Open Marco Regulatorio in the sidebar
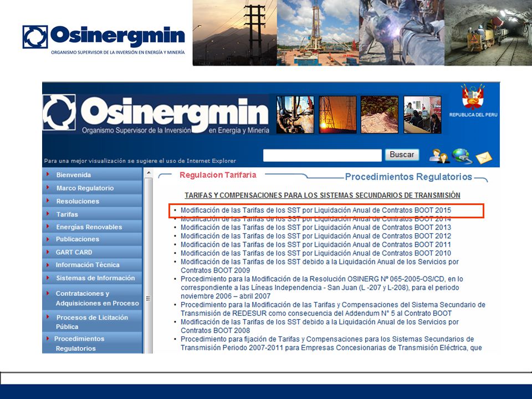Viewport: 532px width, 399px height. [x=85, y=188]
